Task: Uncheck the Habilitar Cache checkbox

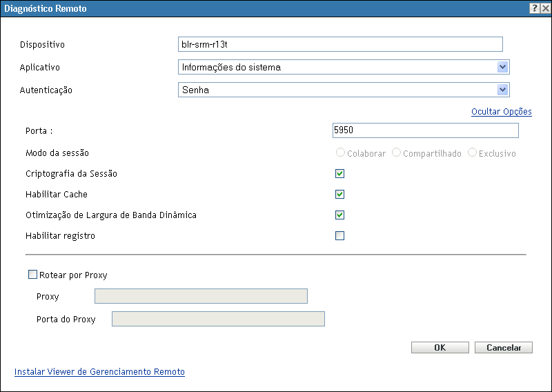Action: 339,194
